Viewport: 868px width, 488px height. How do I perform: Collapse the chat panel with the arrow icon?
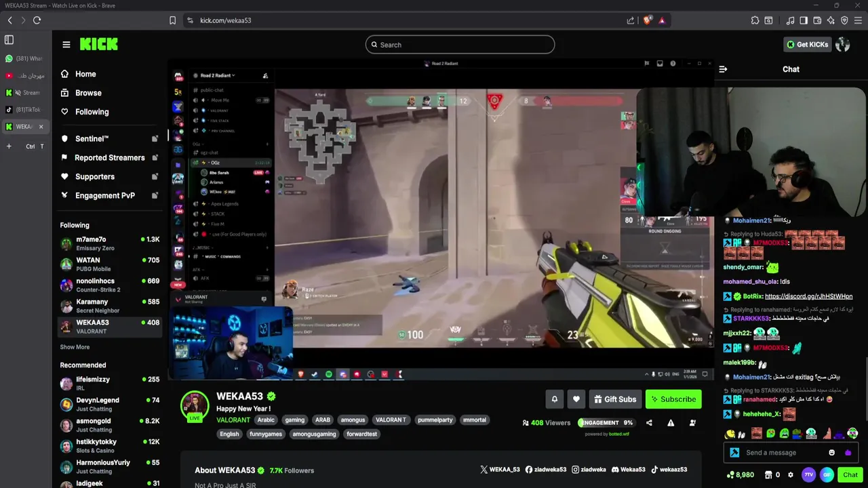(x=723, y=69)
